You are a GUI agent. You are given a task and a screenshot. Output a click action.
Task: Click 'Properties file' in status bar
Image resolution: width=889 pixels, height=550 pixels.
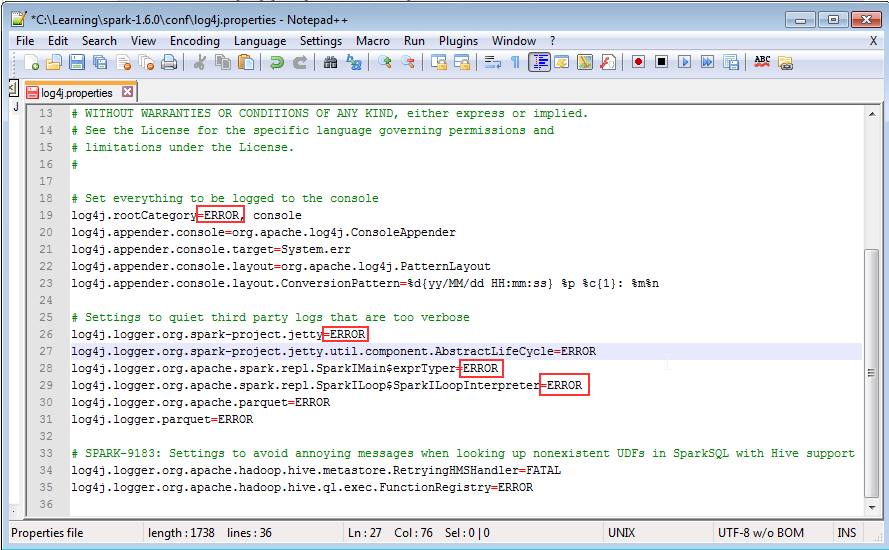pyautogui.click(x=47, y=533)
